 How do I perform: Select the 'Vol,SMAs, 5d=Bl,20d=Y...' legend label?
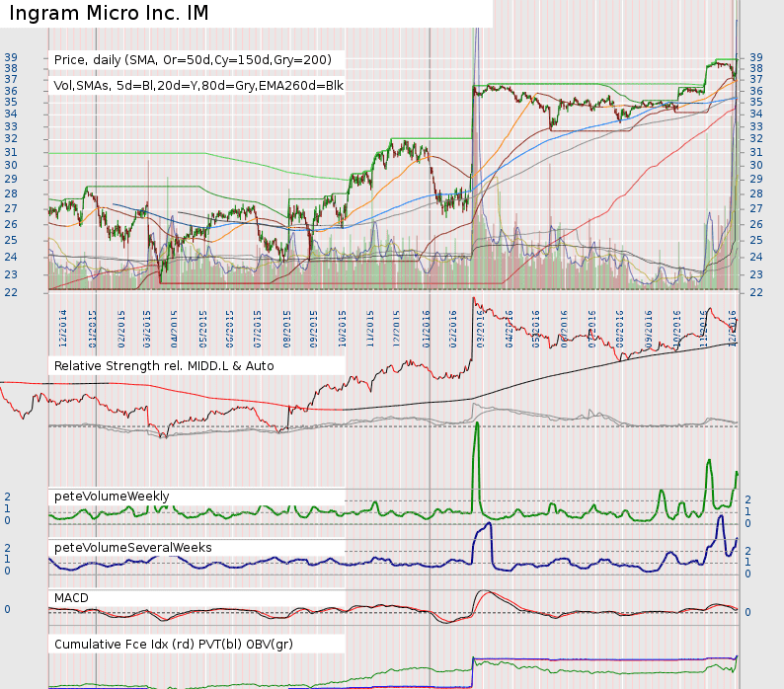(198, 86)
